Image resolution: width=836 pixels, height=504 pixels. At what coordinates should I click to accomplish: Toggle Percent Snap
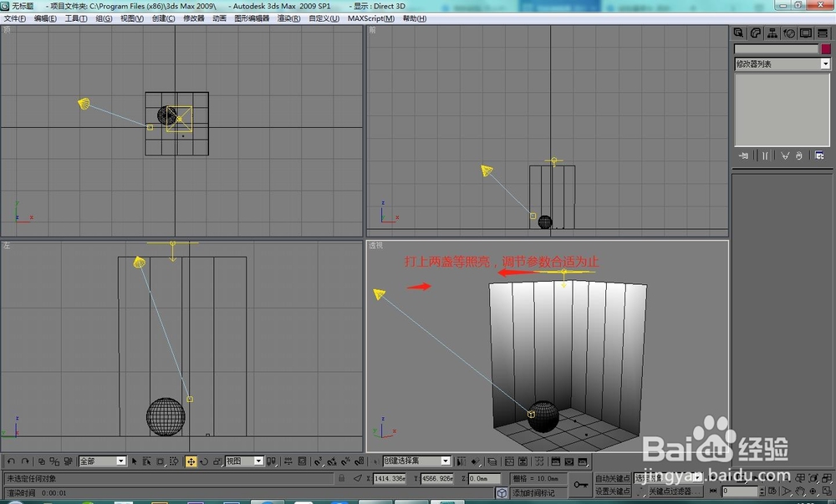345,461
